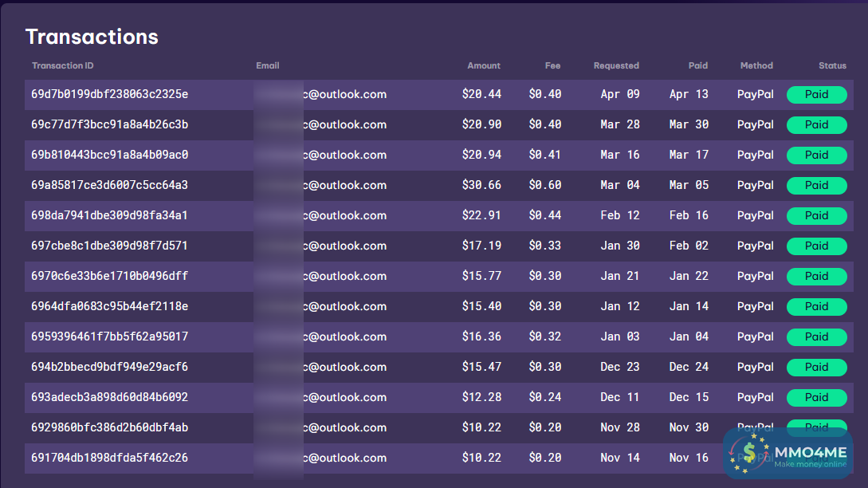Click Paid status badge for Mar 16 request
This screenshot has width=868, height=488.
coord(816,155)
